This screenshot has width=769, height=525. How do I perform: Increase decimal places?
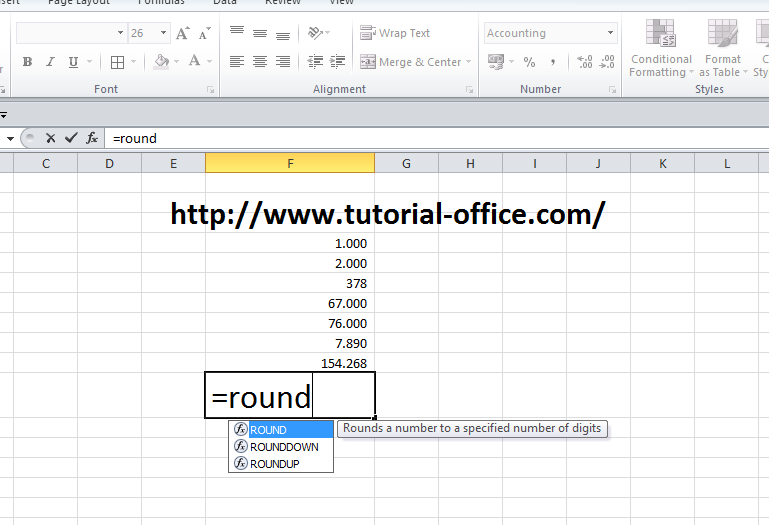(x=585, y=62)
